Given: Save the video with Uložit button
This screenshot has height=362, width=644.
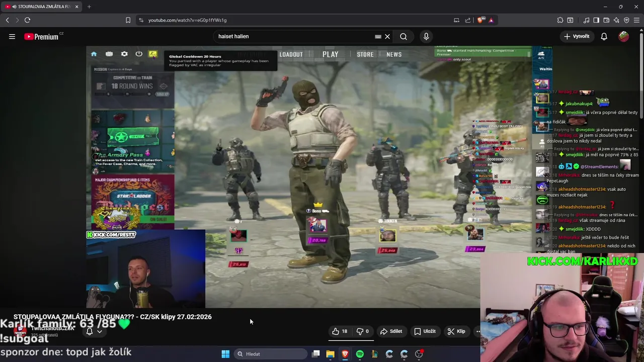Looking at the screenshot, I should coord(425,331).
